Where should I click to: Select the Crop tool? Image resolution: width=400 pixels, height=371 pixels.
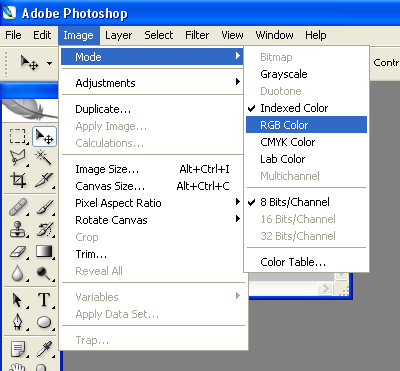coord(17,180)
